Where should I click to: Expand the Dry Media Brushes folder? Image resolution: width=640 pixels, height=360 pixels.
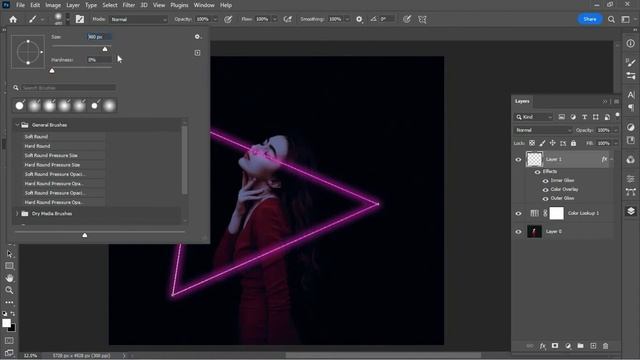point(17,213)
